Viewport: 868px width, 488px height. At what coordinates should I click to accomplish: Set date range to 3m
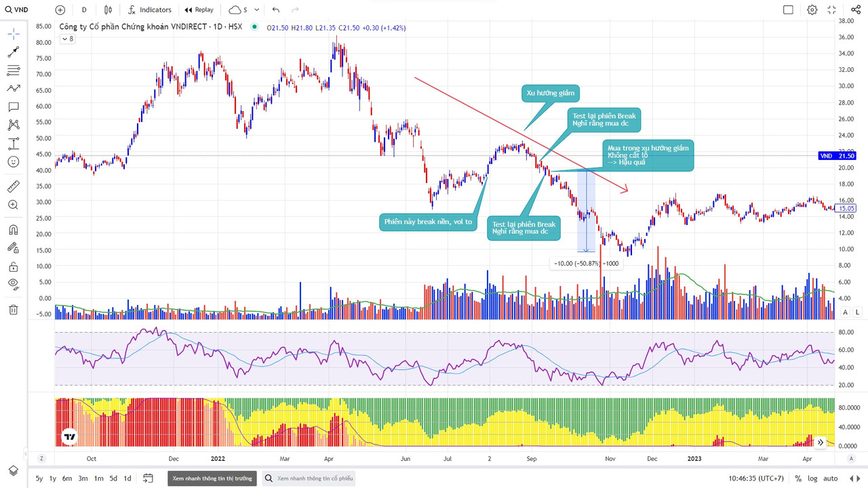tap(83, 479)
